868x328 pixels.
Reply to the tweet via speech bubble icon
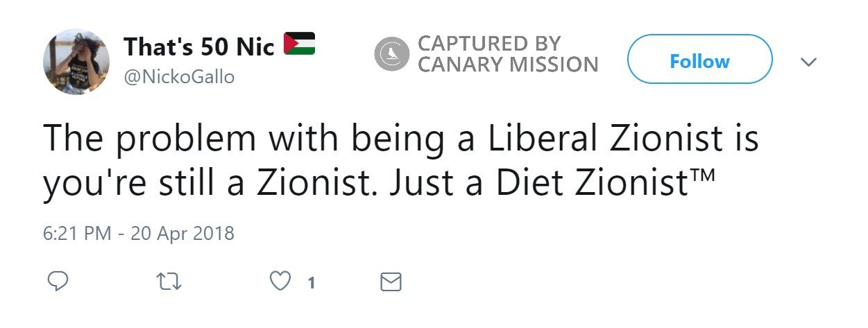(x=58, y=282)
